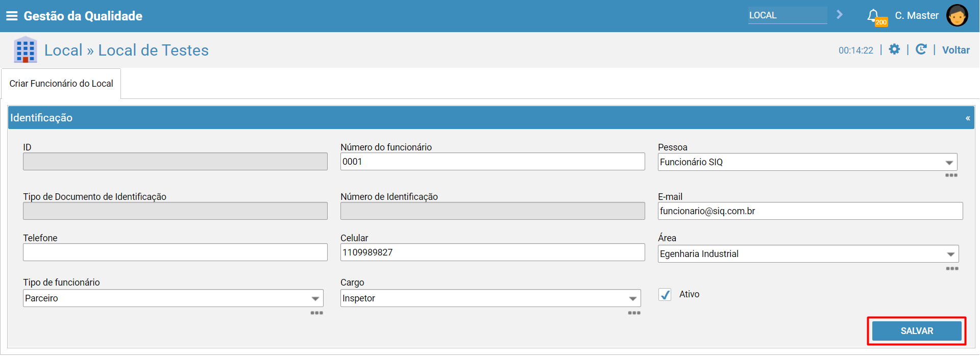The height and width of the screenshot is (358, 980).
Task: Click the Número de Identificação field
Action: [x=493, y=211]
